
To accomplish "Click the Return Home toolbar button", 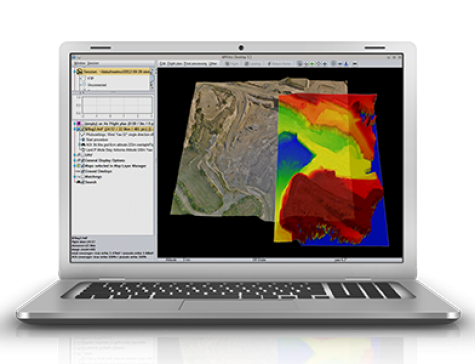I will click(279, 64).
